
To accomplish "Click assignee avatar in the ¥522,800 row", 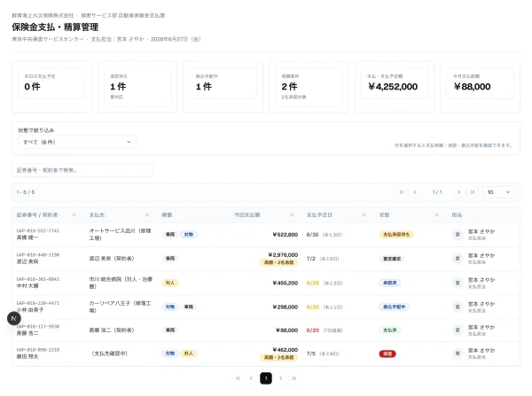I will pos(458,235).
